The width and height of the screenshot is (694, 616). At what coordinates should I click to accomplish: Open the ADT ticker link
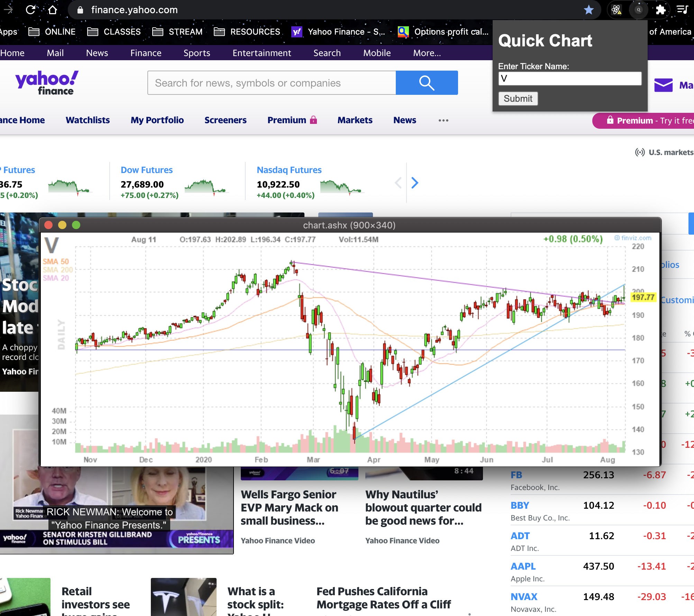coord(520,536)
